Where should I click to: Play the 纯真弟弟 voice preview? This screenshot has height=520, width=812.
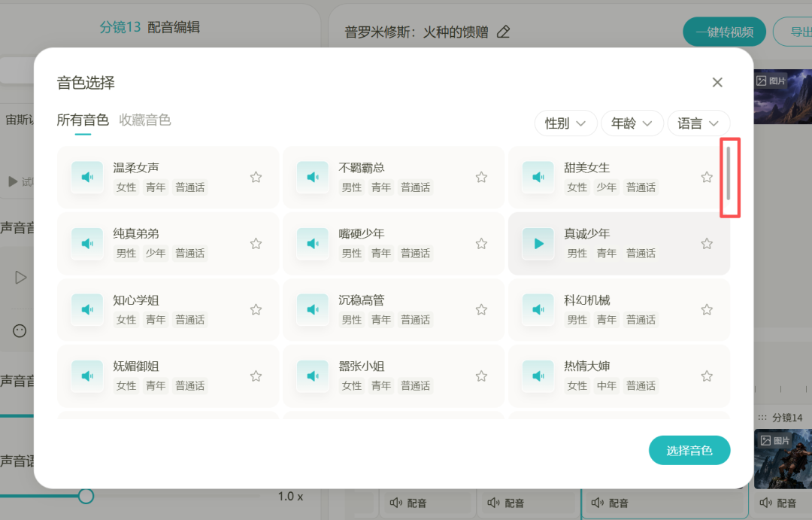point(87,243)
